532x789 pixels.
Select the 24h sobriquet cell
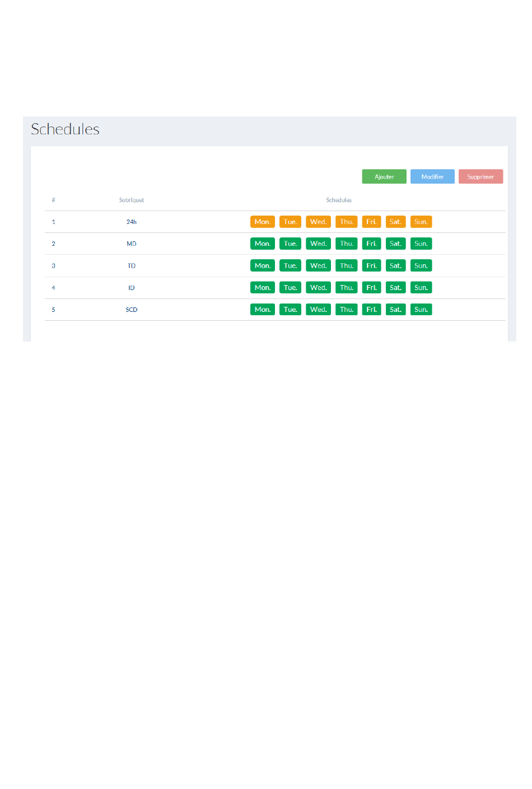(132, 222)
